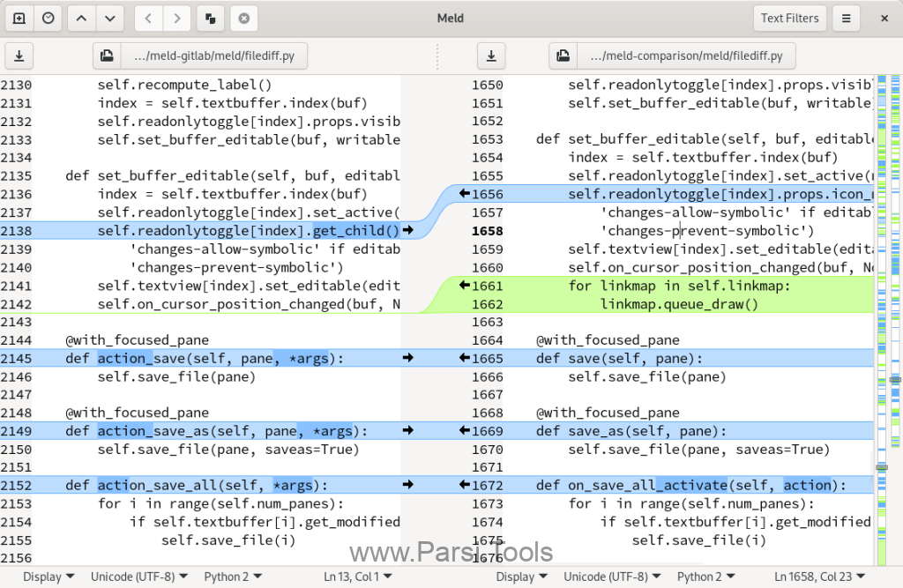
Task: Go to next change down arrow
Action: [110, 19]
